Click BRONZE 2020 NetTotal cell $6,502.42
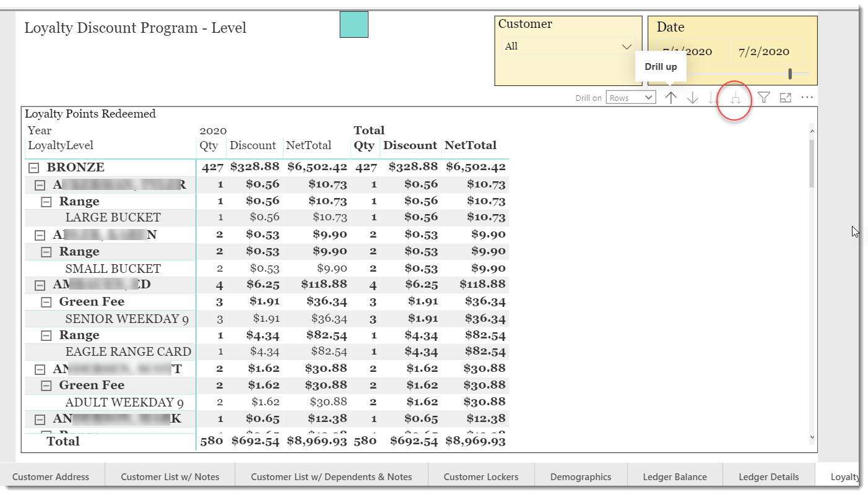The width and height of the screenshot is (868, 495). coord(317,167)
